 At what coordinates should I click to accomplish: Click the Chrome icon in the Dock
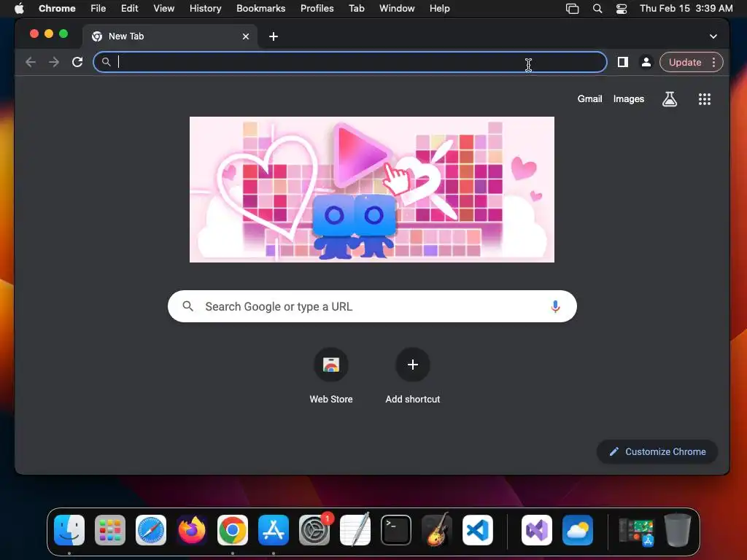pyautogui.click(x=233, y=530)
